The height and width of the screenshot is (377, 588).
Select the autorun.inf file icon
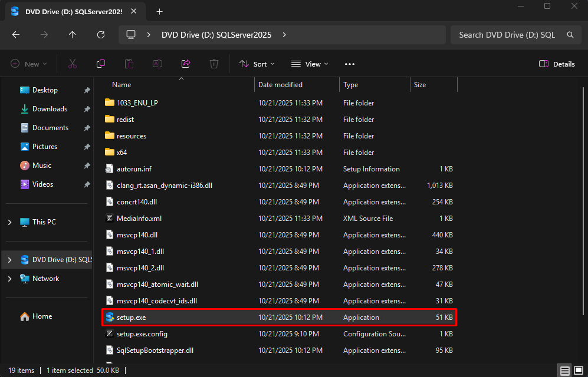pyautogui.click(x=110, y=169)
